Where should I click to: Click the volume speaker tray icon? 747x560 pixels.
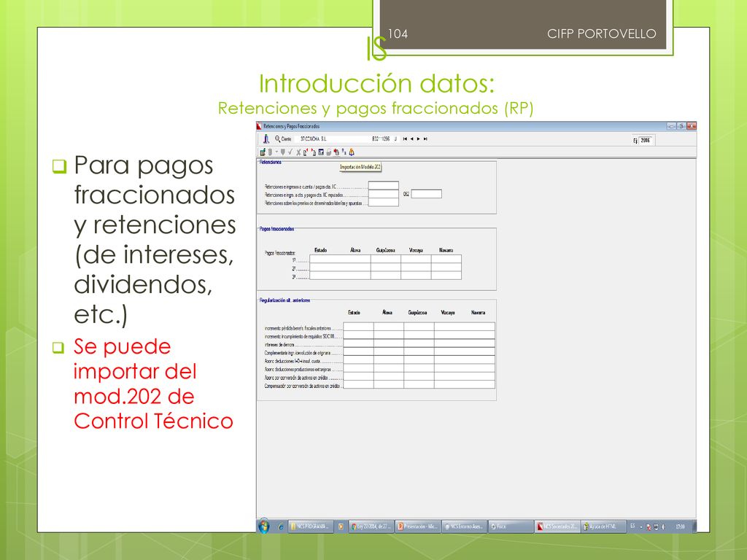663,527
